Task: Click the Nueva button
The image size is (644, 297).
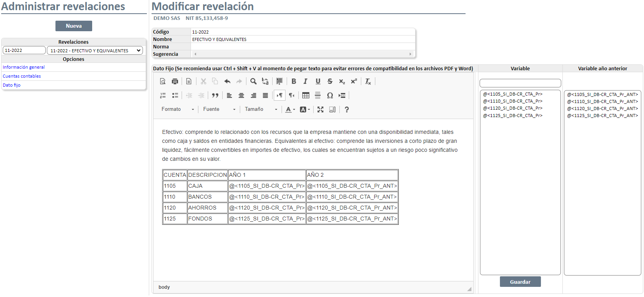Action: (x=74, y=26)
